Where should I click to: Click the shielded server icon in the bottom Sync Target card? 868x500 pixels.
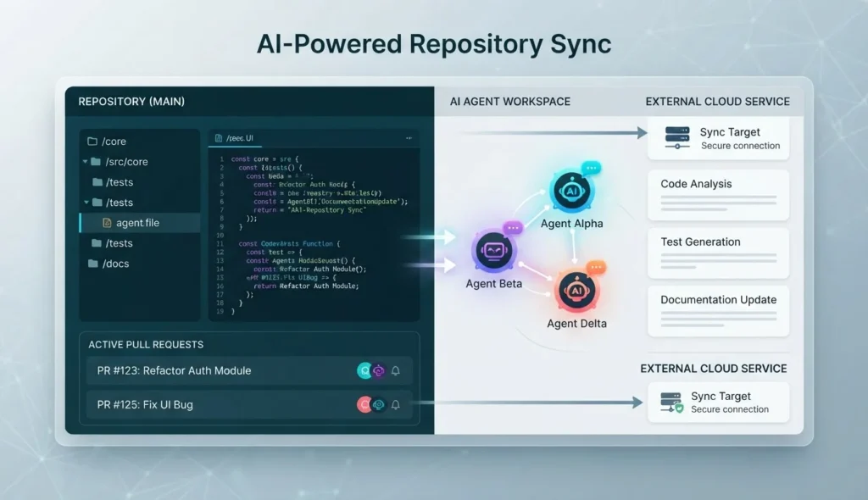(671, 403)
